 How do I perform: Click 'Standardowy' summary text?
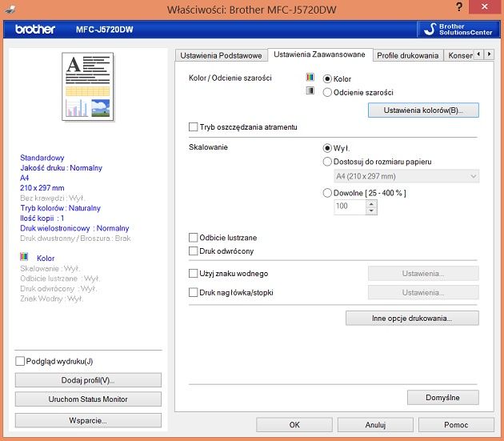[42, 158]
